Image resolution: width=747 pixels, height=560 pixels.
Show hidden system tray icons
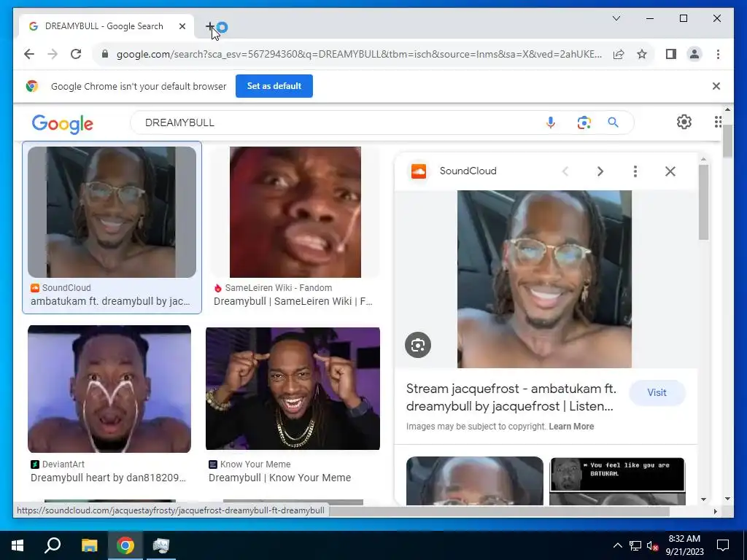coord(617,545)
